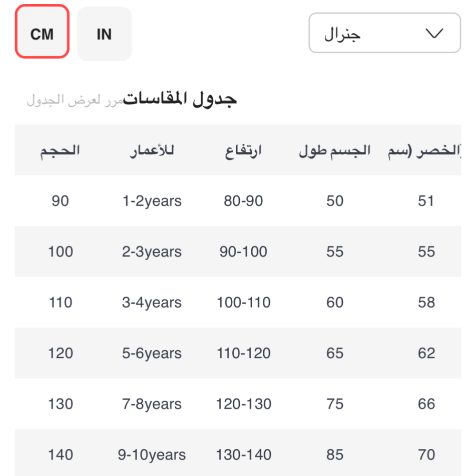
Task: Click the مرر لعرض الجدول hint text
Action: [x=75, y=100]
